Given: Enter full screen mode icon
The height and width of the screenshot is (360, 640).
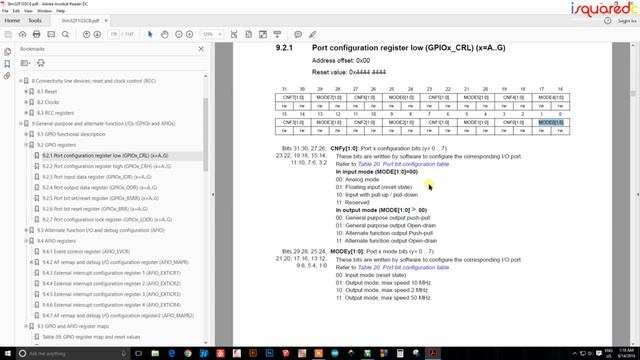Looking at the screenshot, I should click(x=263, y=35).
